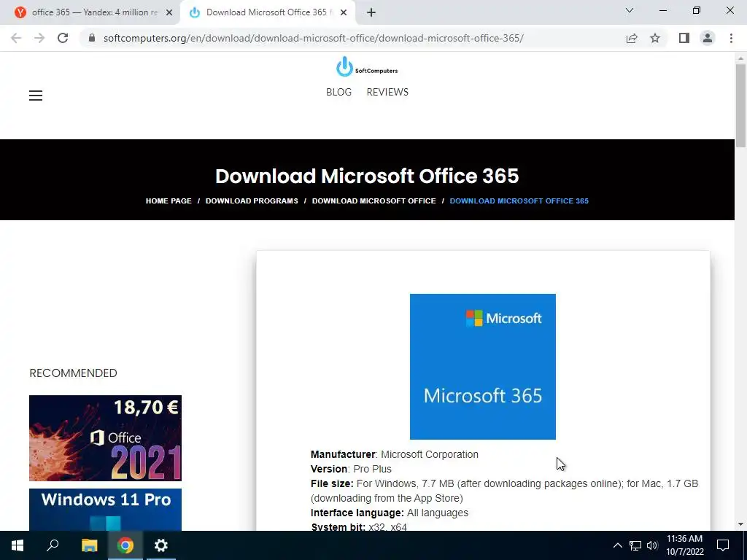Click the Interface language: All languages line
Screen dimensions: 747x560
coord(390,513)
